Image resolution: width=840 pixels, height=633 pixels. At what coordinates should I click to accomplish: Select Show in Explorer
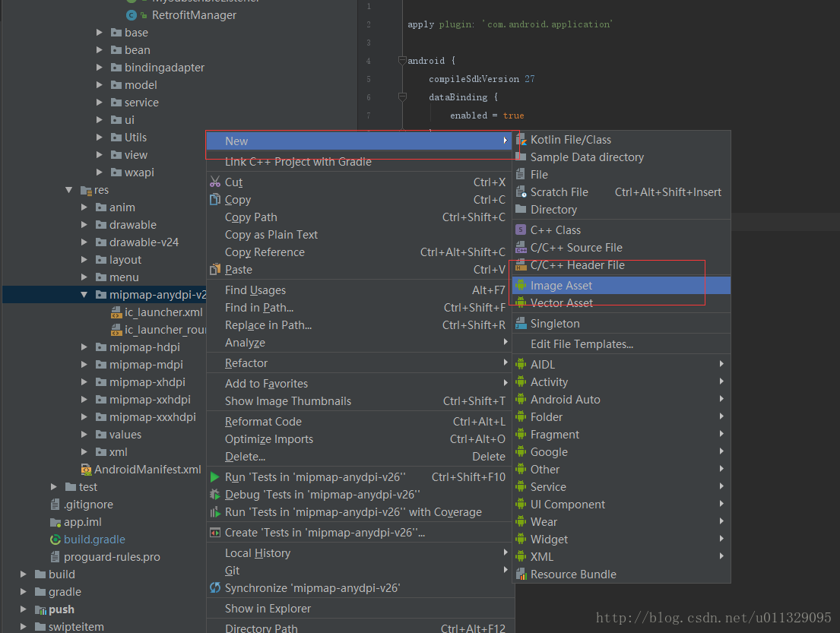tap(359, 609)
